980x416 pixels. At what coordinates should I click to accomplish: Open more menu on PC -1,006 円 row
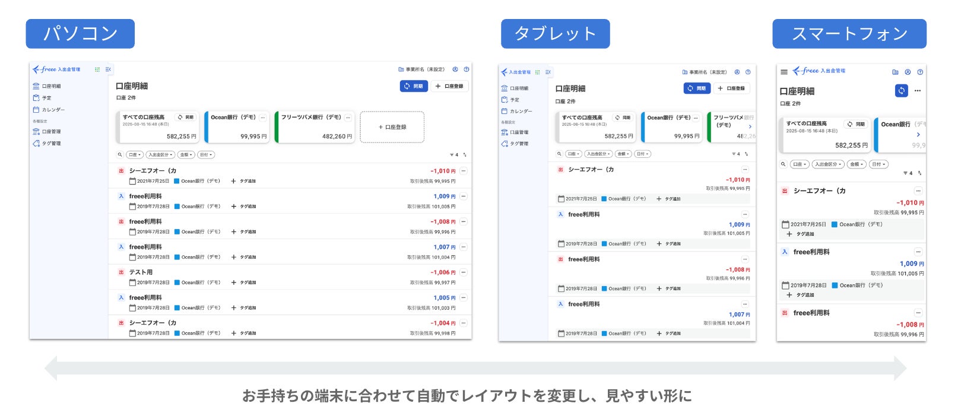pyautogui.click(x=464, y=272)
